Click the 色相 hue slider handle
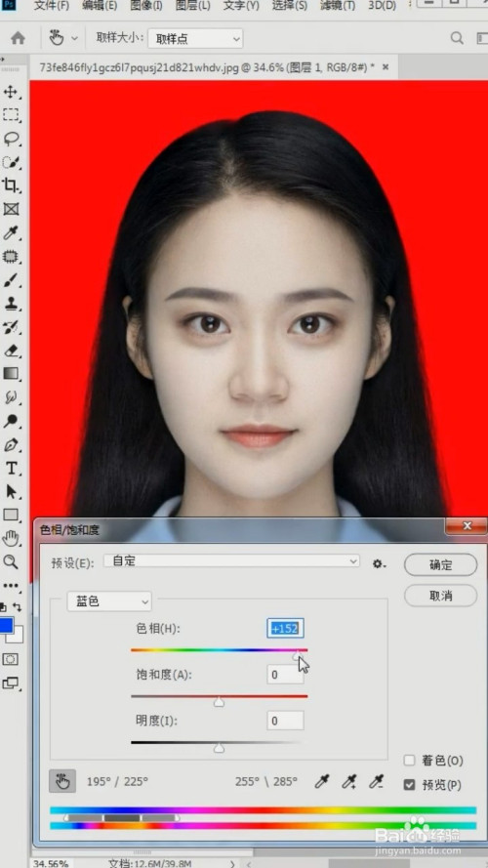The height and width of the screenshot is (868, 488). [298, 655]
